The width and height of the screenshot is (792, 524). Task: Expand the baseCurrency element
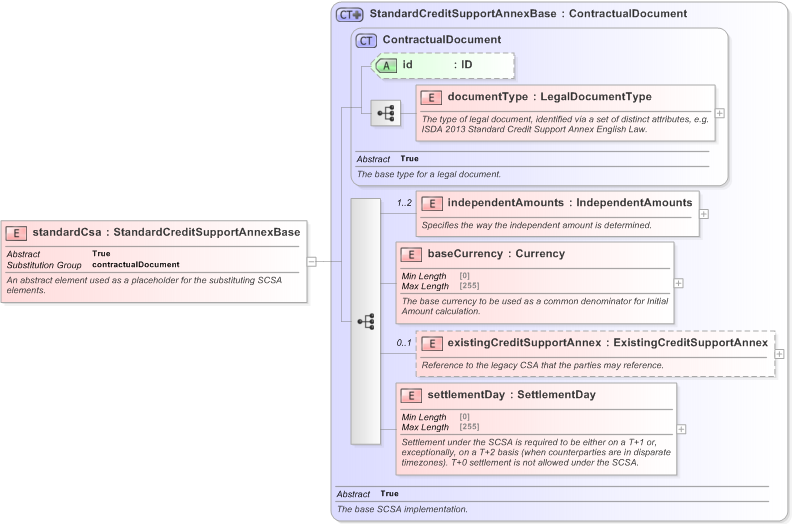678,283
